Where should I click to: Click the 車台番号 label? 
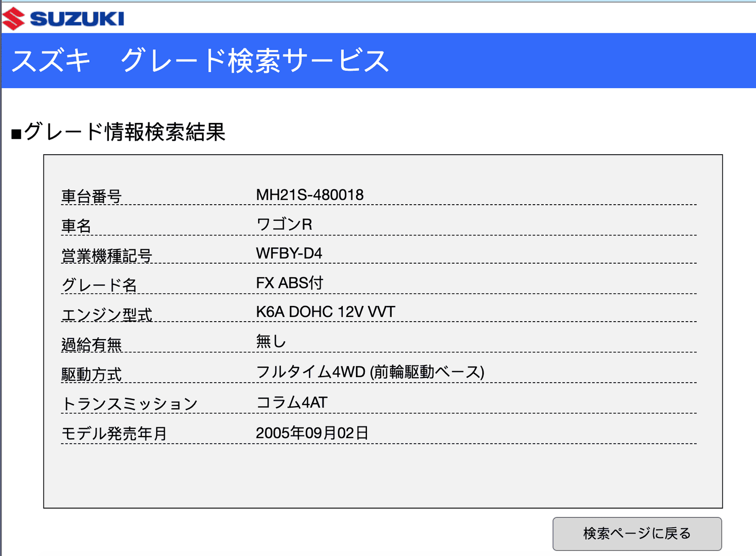(91, 196)
